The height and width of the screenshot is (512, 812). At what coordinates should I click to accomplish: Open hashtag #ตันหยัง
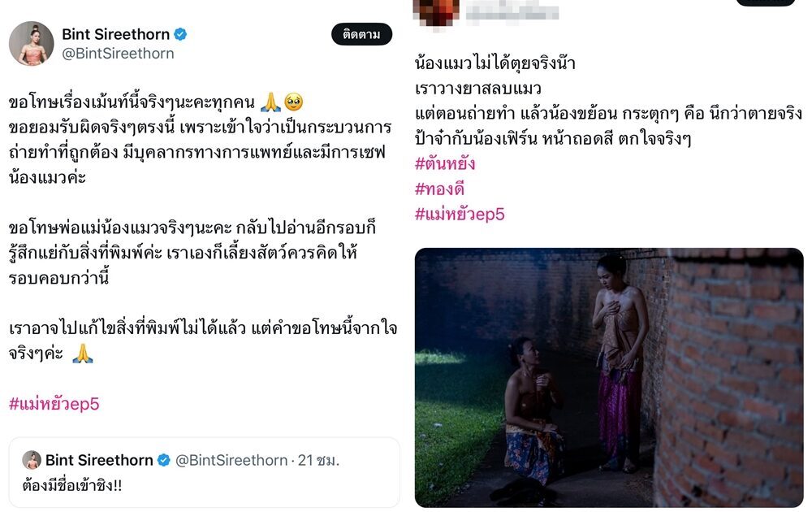[445, 163]
